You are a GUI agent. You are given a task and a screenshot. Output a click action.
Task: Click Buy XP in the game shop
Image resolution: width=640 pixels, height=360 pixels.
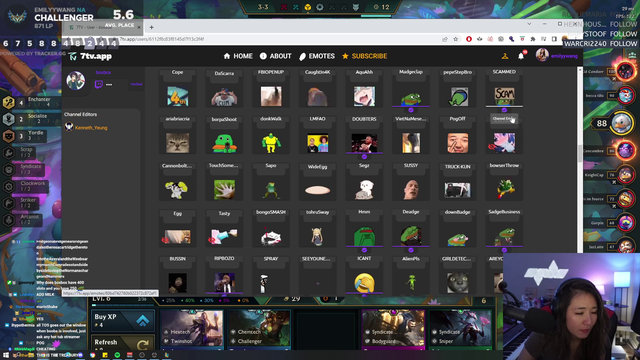click(x=122, y=320)
